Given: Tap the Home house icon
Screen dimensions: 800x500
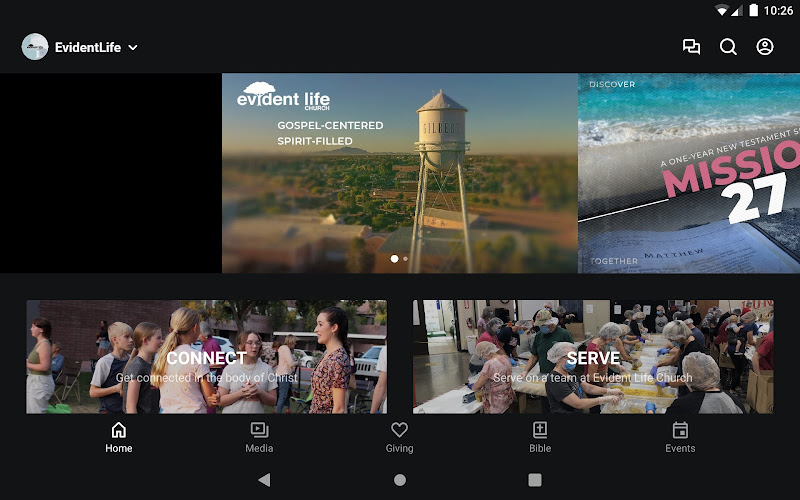Looking at the screenshot, I should [x=119, y=430].
